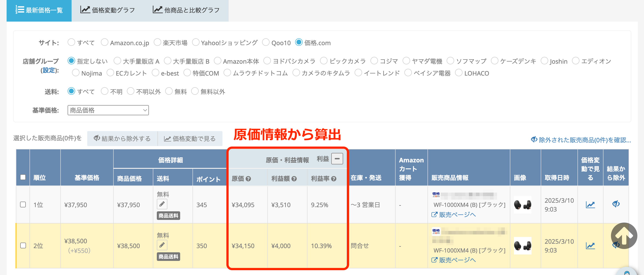
Task: Check the 1位 row checkbox
Action: tap(23, 204)
